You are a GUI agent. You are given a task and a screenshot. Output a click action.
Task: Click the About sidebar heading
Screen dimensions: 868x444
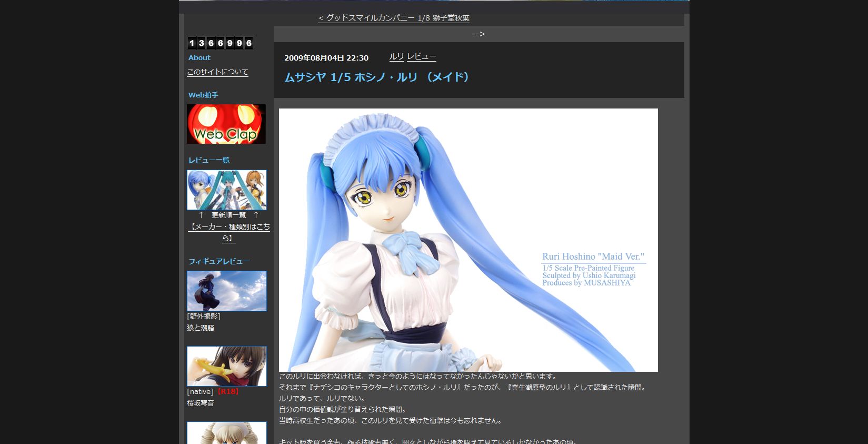tap(199, 58)
